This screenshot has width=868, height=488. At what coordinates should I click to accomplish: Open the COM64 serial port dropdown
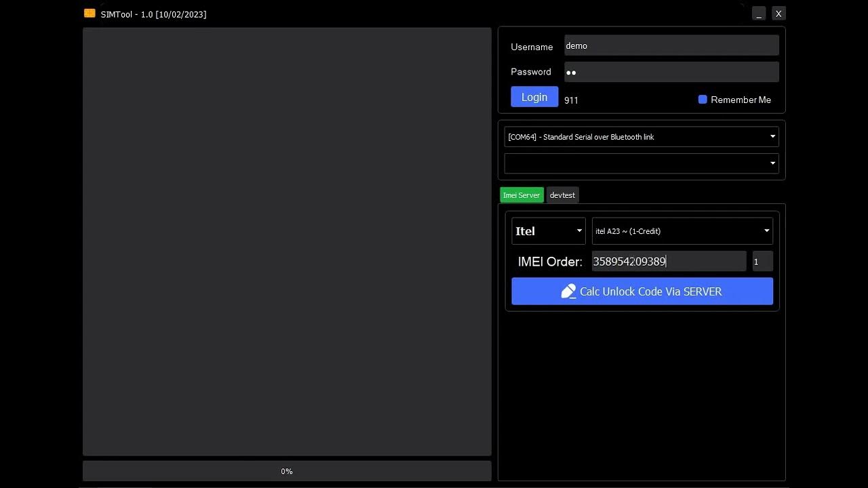[642, 137]
